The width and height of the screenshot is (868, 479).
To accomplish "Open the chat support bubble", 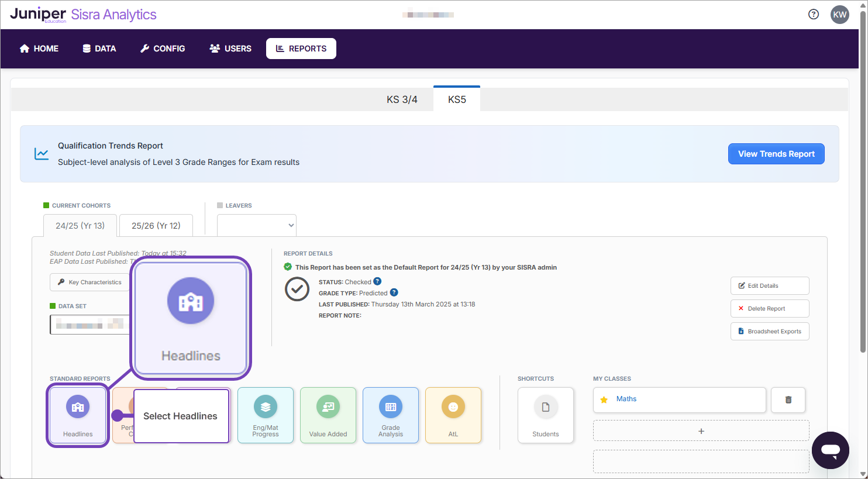I will 830,450.
